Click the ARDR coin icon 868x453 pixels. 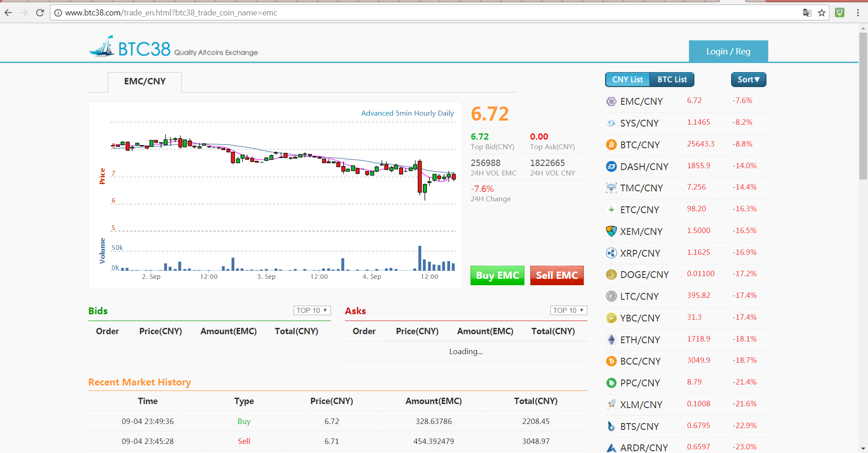(x=611, y=448)
